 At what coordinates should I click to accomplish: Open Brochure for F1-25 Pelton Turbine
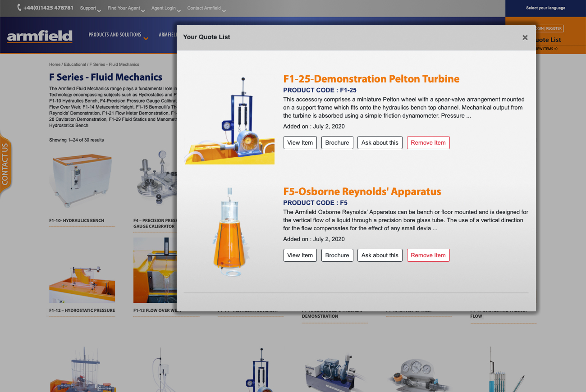(337, 143)
